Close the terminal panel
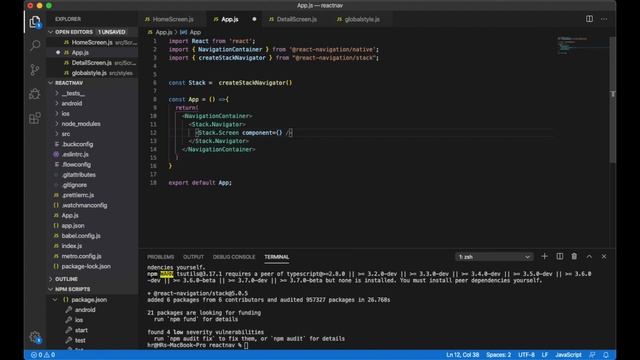The height and width of the screenshot is (360, 640). point(604,256)
